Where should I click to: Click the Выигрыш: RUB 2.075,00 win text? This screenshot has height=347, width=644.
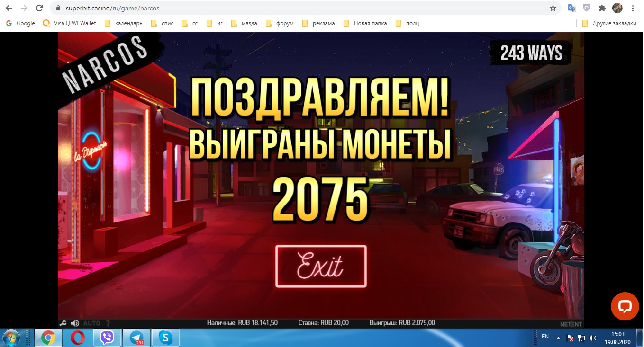(402, 323)
